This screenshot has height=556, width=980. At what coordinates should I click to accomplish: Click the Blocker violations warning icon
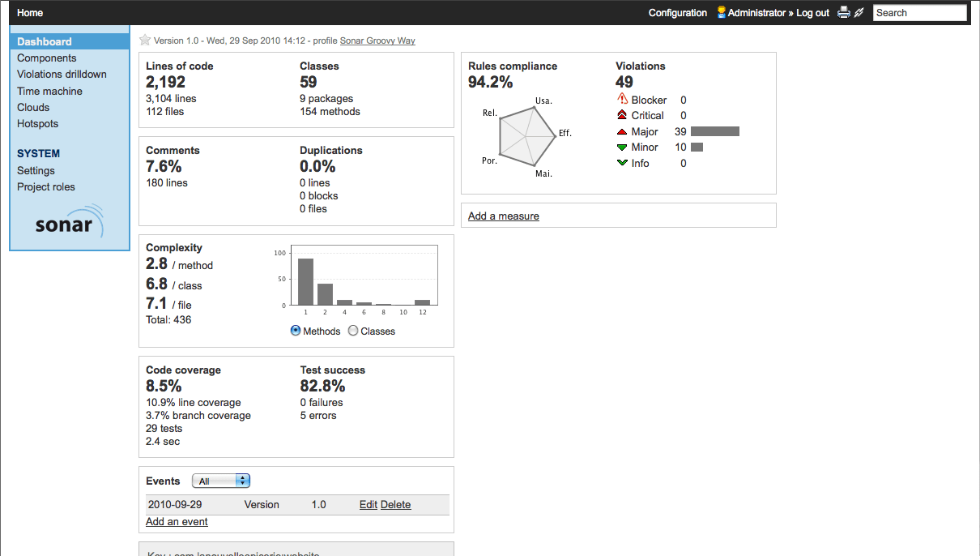point(622,100)
